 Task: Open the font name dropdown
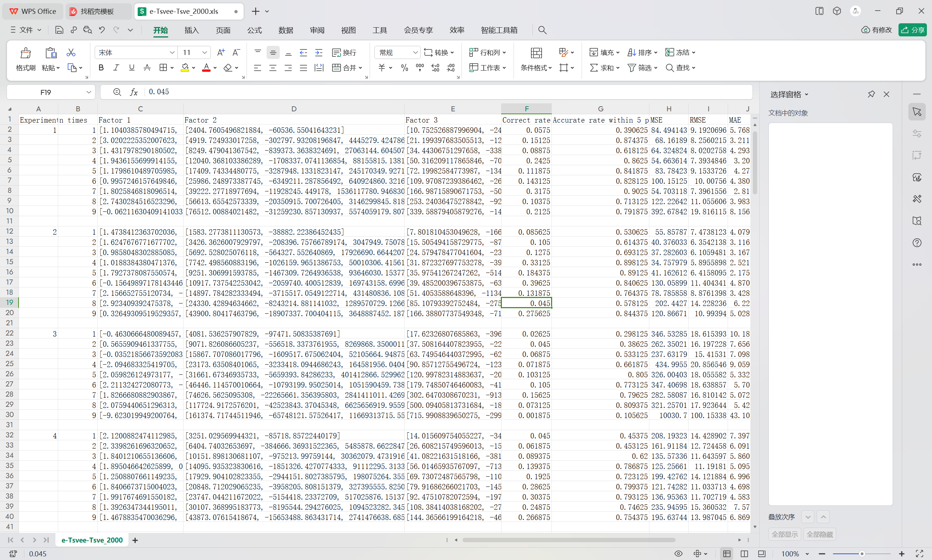(x=172, y=52)
